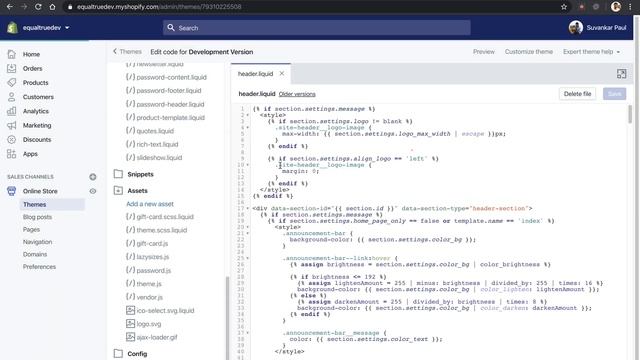Open theme.js asset
The width and height of the screenshot is (640, 360).
pyautogui.click(x=144, y=284)
